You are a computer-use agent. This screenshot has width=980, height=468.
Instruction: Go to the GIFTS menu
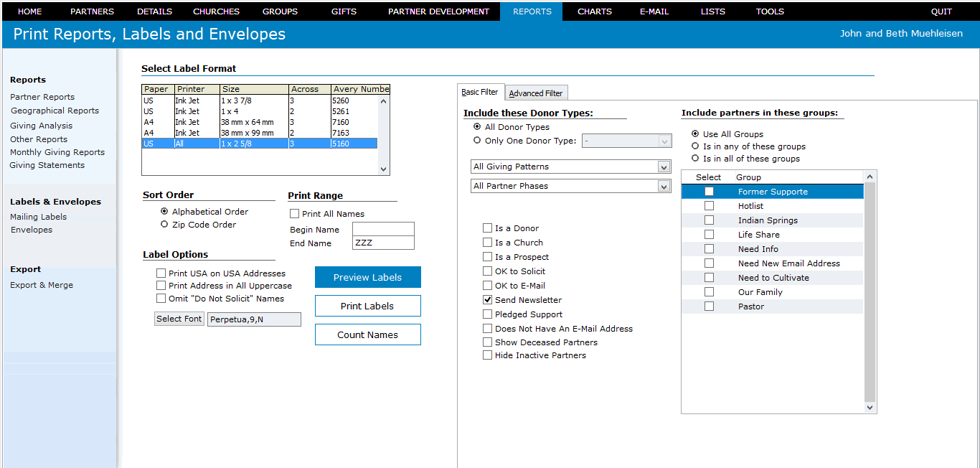344,11
